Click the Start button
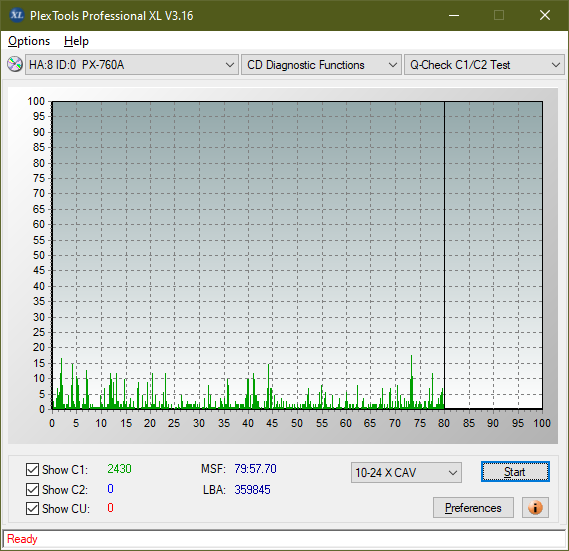This screenshot has width=569, height=551. [515, 472]
